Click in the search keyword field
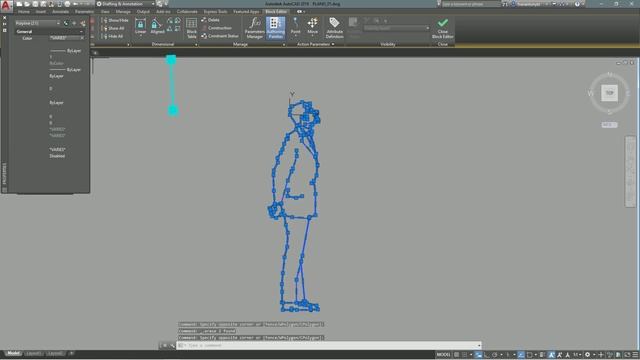Screen dimensions: 640x360 pyautogui.click(x=471, y=4)
